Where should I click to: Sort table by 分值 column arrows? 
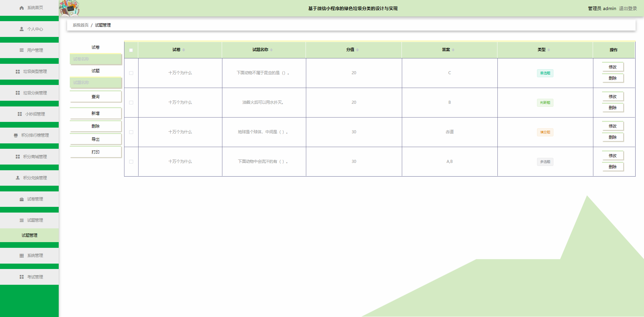click(x=357, y=50)
